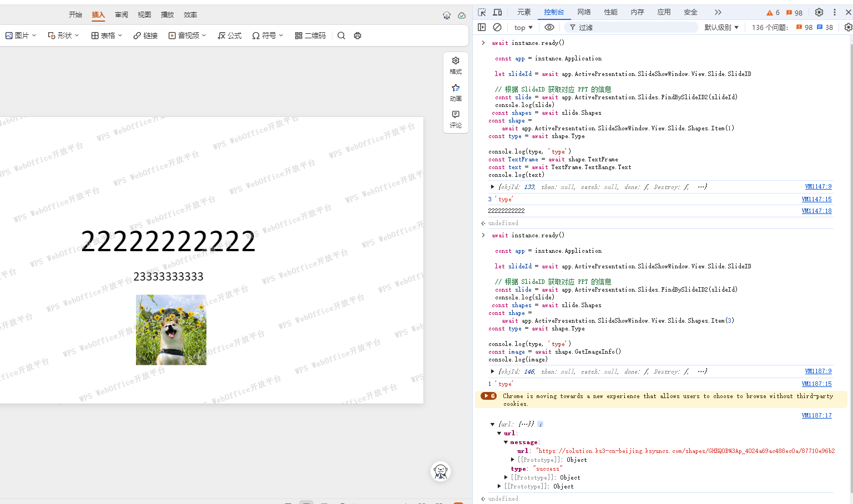Open the DevTools 网络 tab
Screen dimensions: 853x504
pyautogui.click(x=584, y=12)
